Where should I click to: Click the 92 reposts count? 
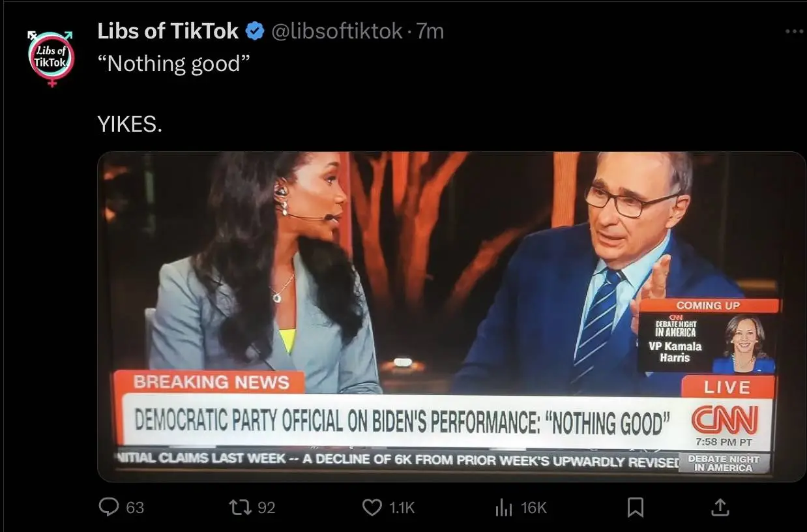(266, 508)
